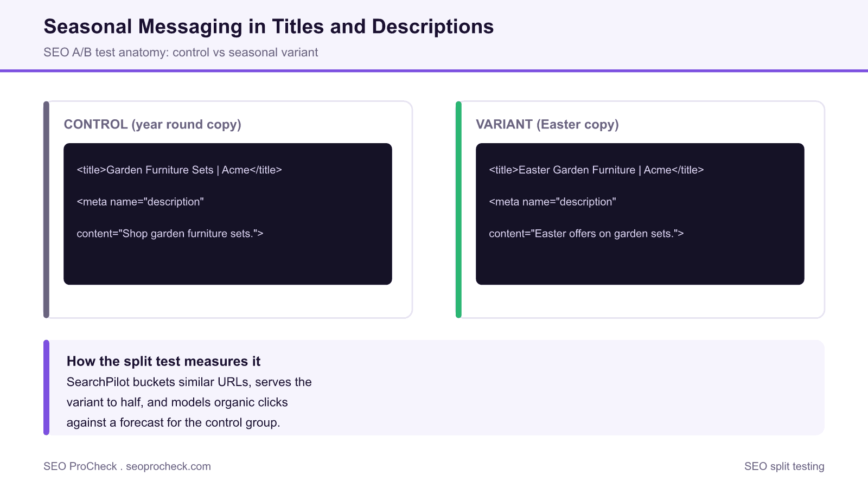Click the 'SEO split testing' footer text
This screenshot has width=868, height=488.
pyautogui.click(x=784, y=466)
